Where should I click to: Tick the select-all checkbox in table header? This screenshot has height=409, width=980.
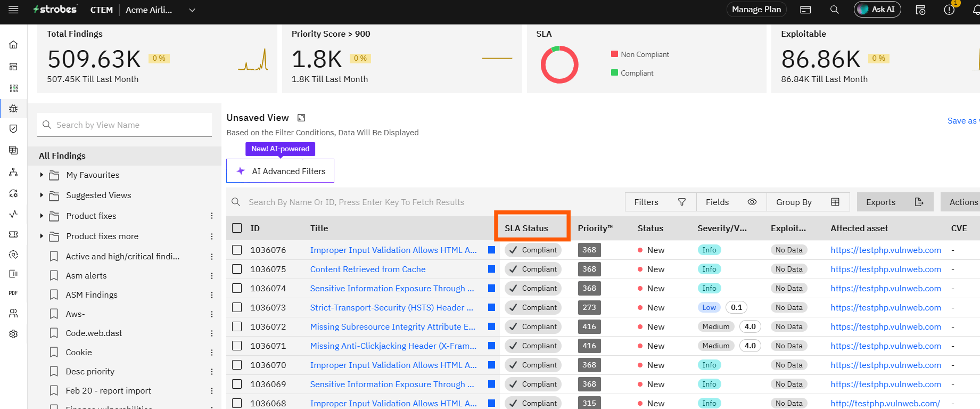(237, 228)
